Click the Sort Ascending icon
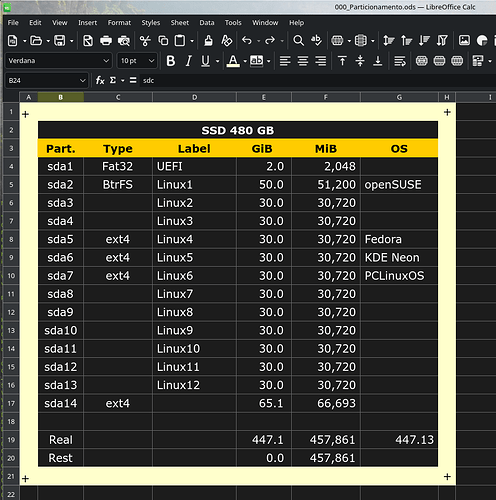 (x=406, y=41)
